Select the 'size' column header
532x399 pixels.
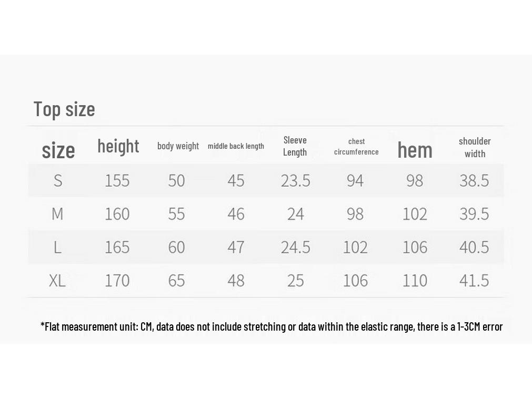point(58,150)
